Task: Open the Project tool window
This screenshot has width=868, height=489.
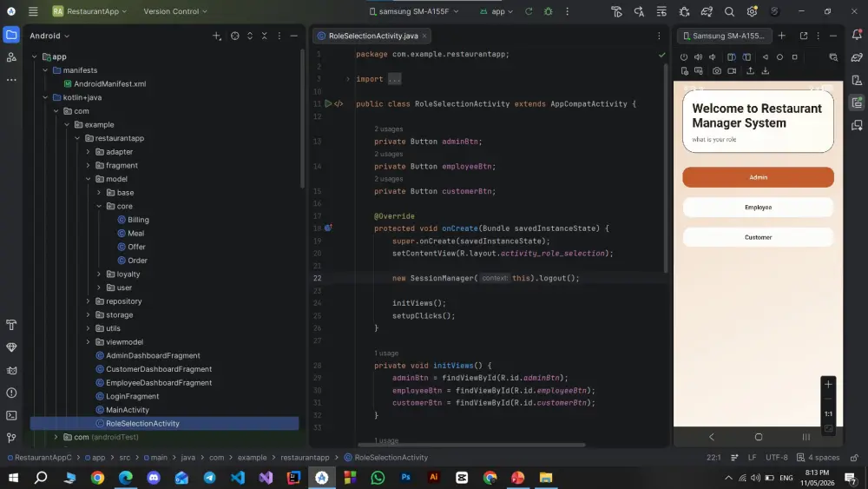Action: [x=11, y=36]
